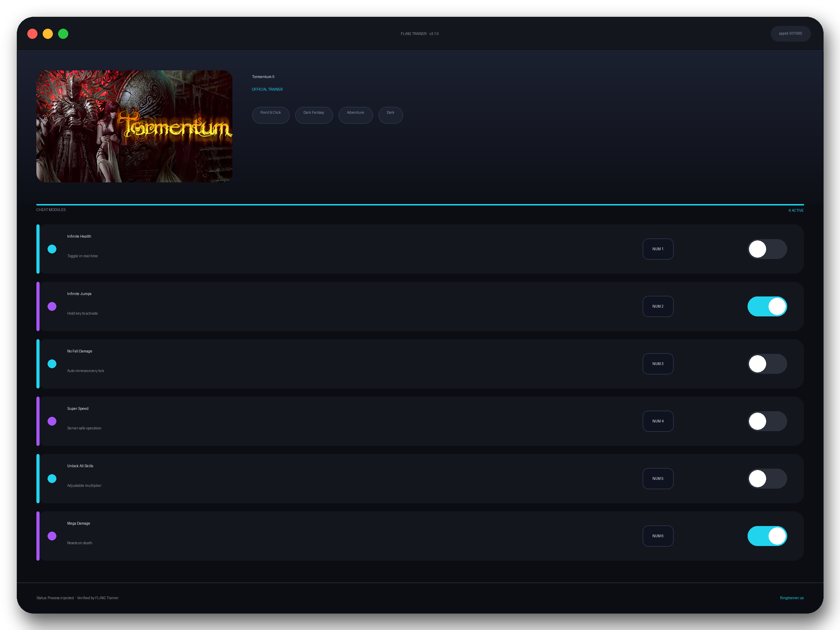Select the Dark Fantasy tag
Image resolution: width=840 pixels, height=630 pixels.
tap(314, 115)
